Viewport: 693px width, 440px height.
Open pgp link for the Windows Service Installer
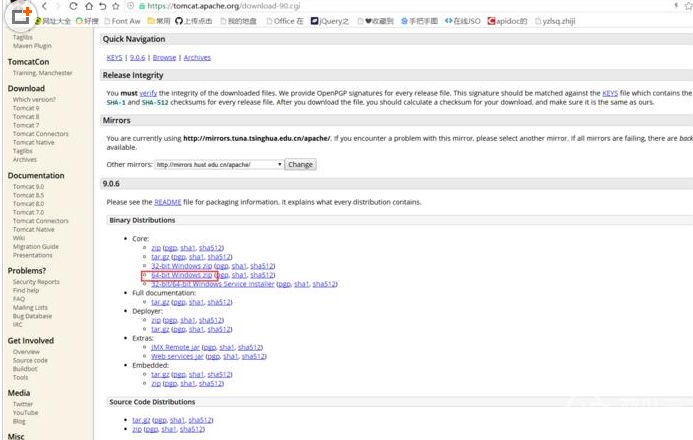[x=284, y=284]
